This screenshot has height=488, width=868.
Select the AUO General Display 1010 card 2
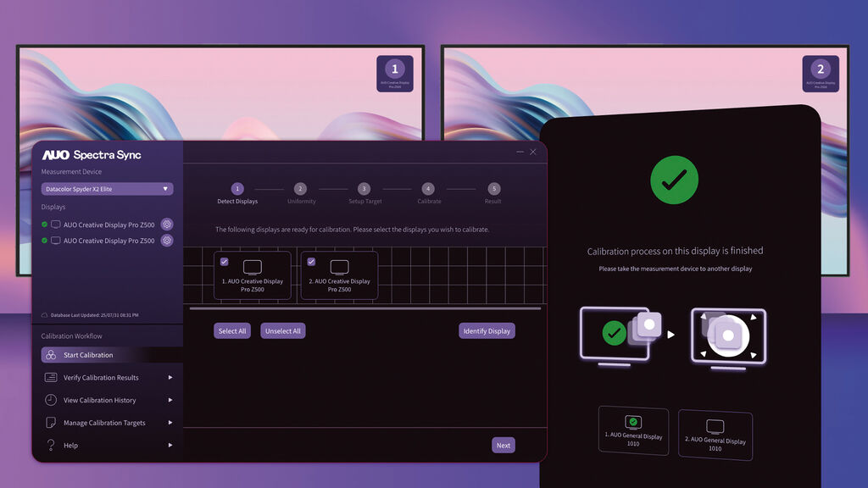tap(715, 435)
